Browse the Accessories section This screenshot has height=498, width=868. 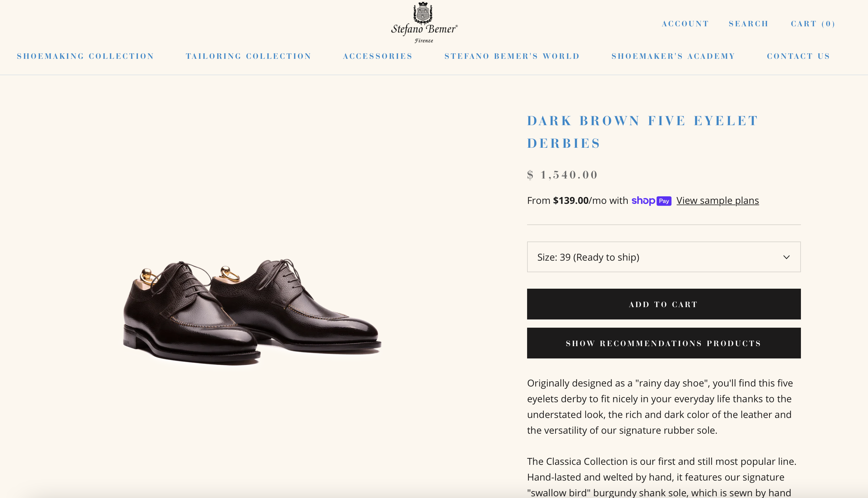tap(378, 56)
